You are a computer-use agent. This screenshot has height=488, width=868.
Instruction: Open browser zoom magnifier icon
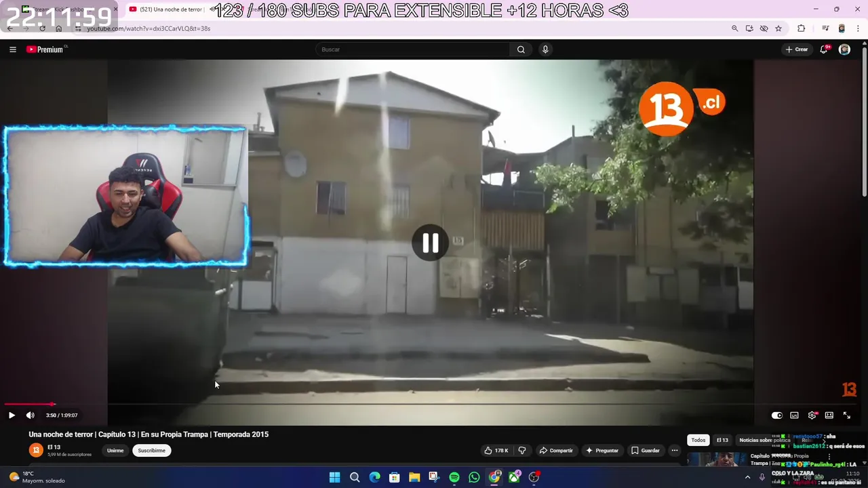point(734,28)
